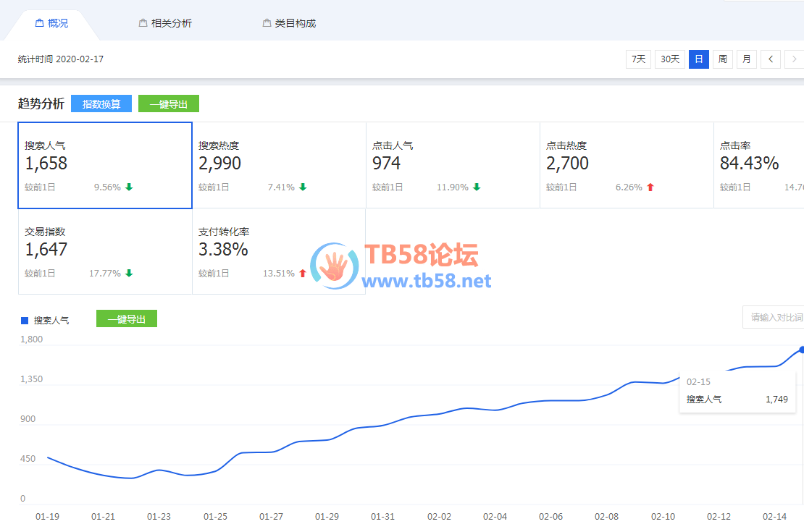804x532 pixels.
Task: Click the green down arrow beside 7.41%
Action: 303,187
